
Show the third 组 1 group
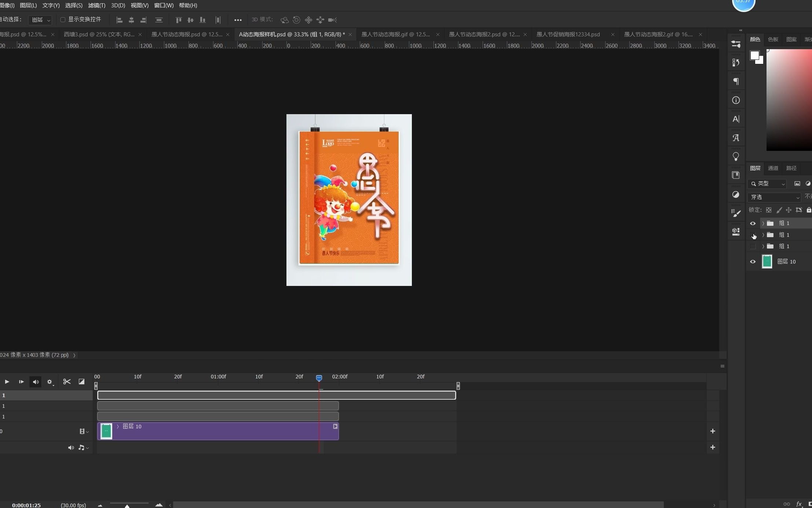tap(753, 246)
